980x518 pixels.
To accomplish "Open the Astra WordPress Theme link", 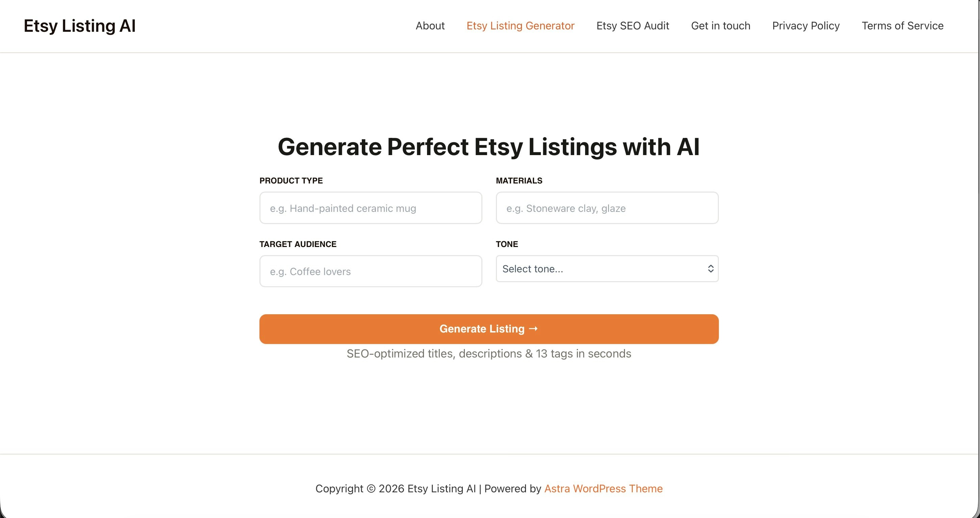I will [603, 488].
